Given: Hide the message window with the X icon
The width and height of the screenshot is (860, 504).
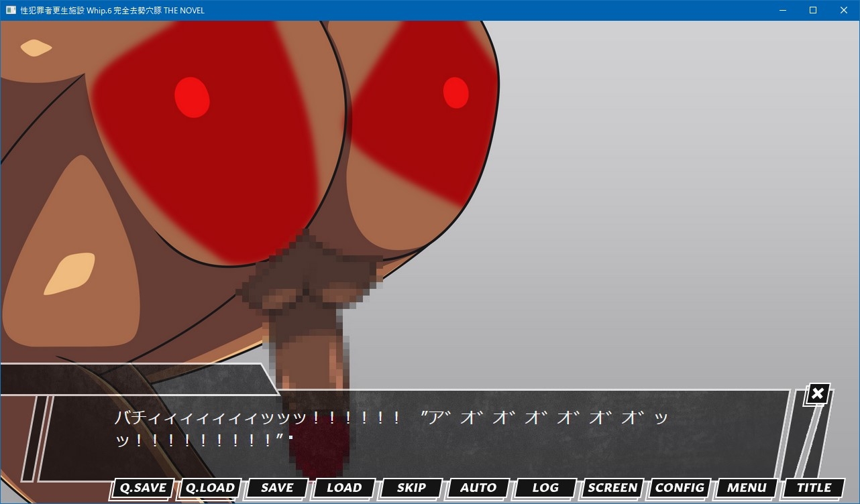Looking at the screenshot, I should 817,394.
